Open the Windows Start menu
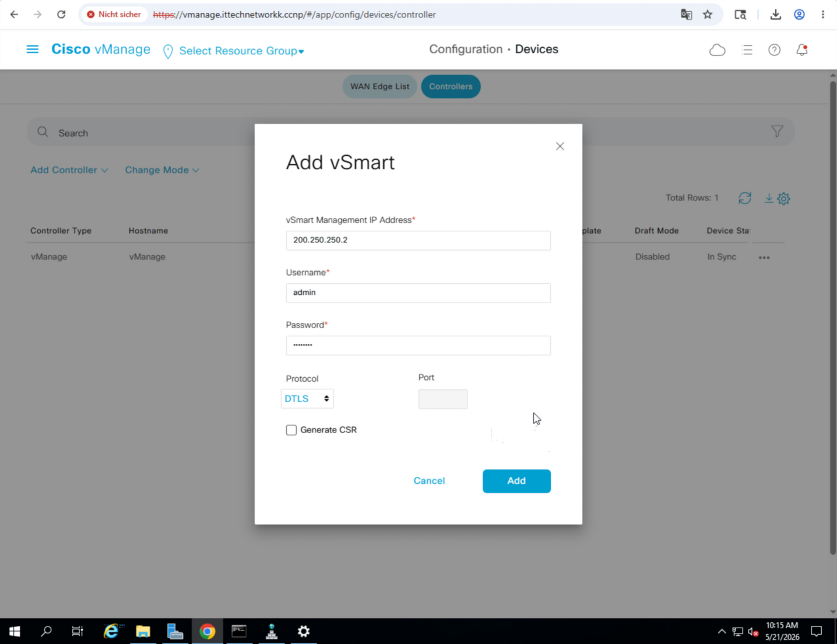The width and height of the screenshot is (837, 644). tap(15, 631)
